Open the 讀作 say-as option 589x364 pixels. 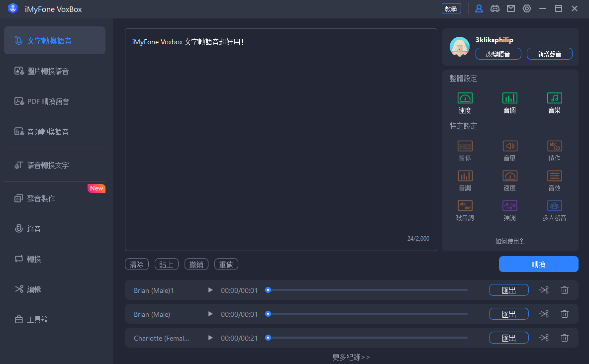pyautogui.click(x=554, y=151)
